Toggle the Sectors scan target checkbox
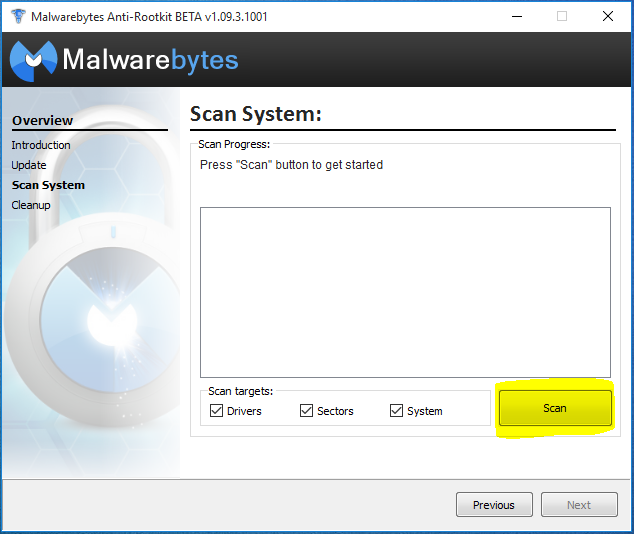Image resolution: width=634 pixels, height=534 pixels. tap(306, 411)
